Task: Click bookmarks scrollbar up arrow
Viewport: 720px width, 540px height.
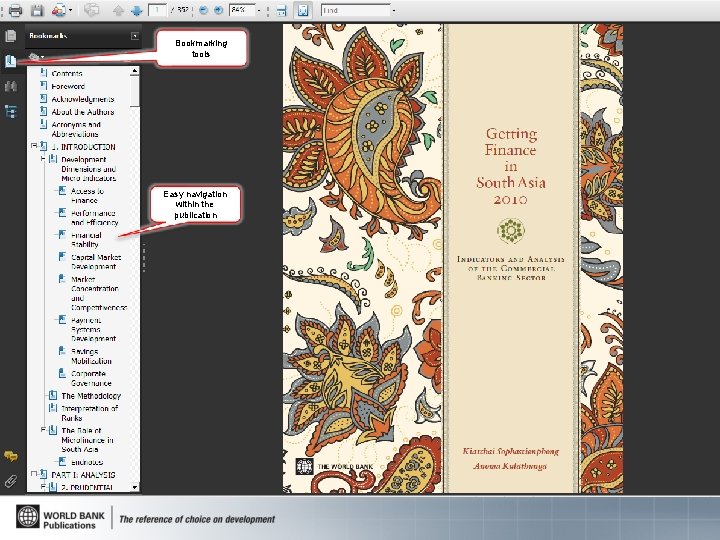Action: (135, 71)
